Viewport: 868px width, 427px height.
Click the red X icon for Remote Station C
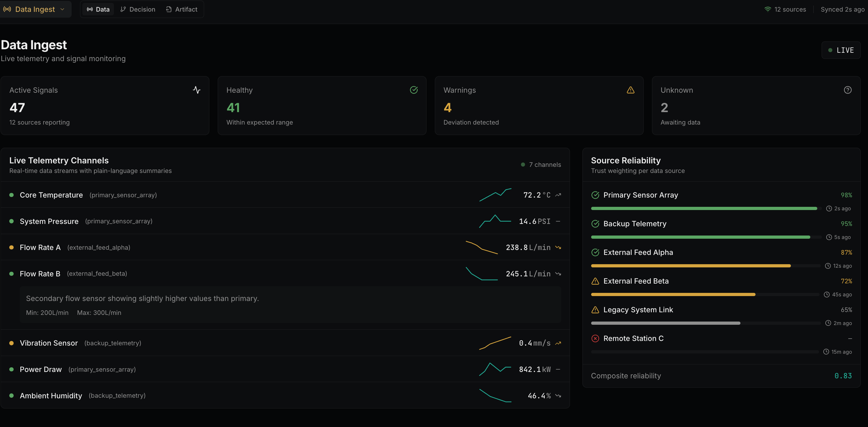pos(595,338)
